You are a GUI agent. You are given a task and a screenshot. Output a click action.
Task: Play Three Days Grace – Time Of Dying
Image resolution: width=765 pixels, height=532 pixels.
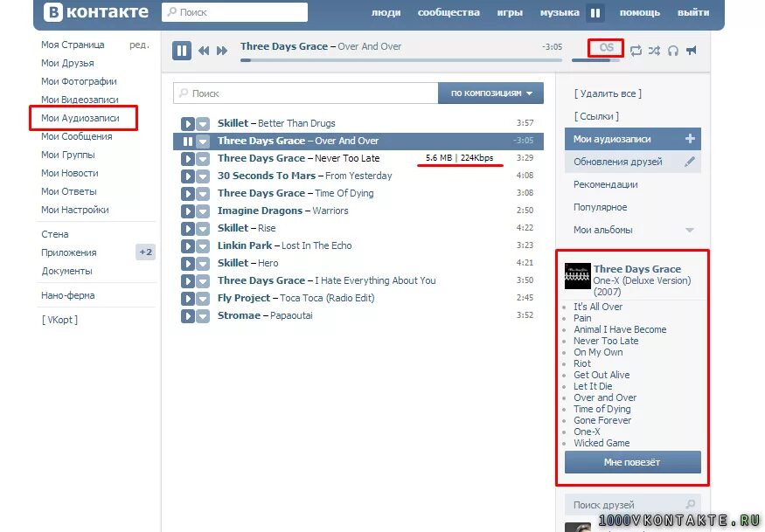[x=188, y=194]
